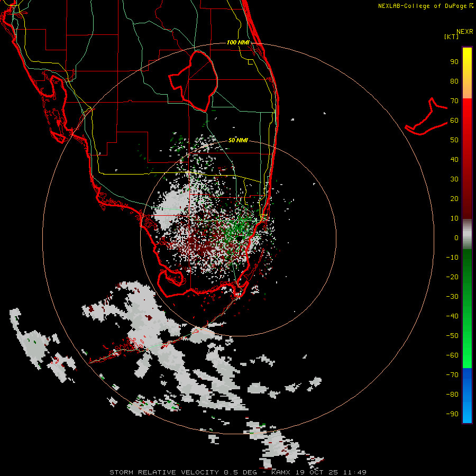Select the 50 NMI range ring label
Viewport: 476px width, 476px height.
pyautogui.click(x=238, y=140)
